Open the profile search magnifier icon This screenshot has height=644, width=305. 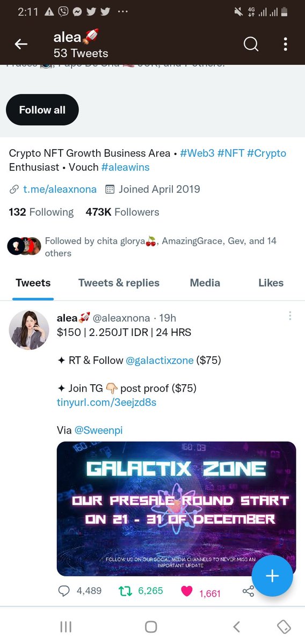251,45
